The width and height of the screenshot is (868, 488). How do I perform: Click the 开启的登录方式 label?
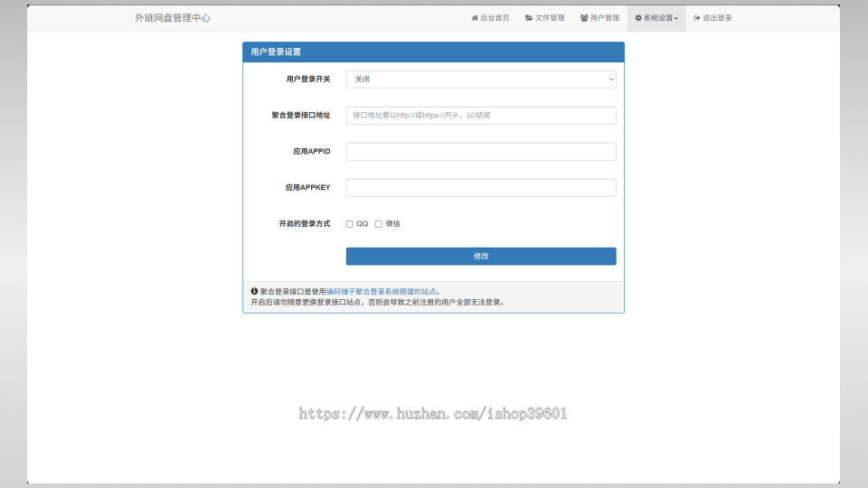(305, 223)
